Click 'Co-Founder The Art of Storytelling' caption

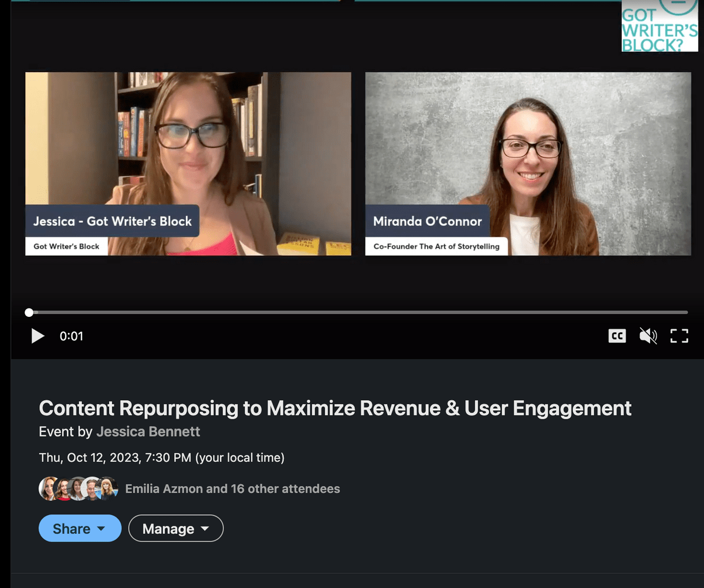tap(436, 246)
